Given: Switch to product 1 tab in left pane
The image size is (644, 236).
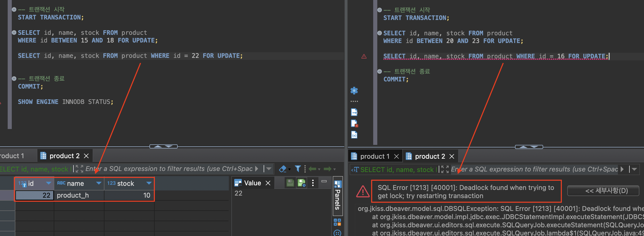Looking at the screenshot, I should pyautogui.click(x=12, y=156).
